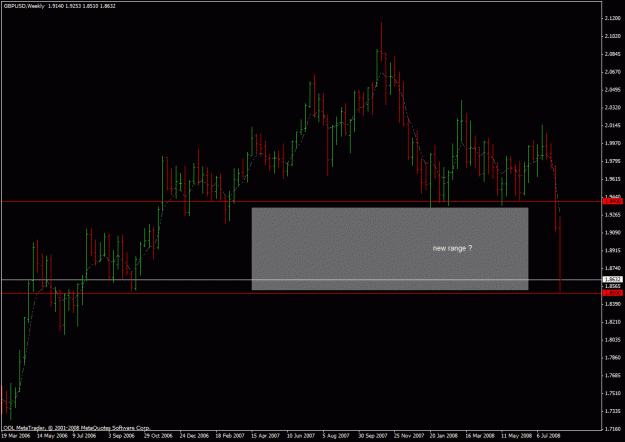Click the white 1.8632 current price tag
This screenshot has width=625, height=442.
613,279
